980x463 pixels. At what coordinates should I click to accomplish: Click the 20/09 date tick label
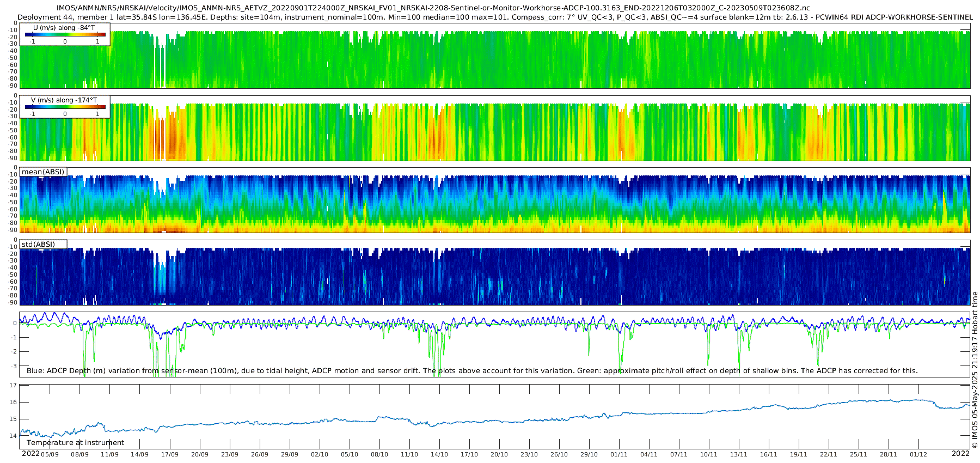coord(200,454)
